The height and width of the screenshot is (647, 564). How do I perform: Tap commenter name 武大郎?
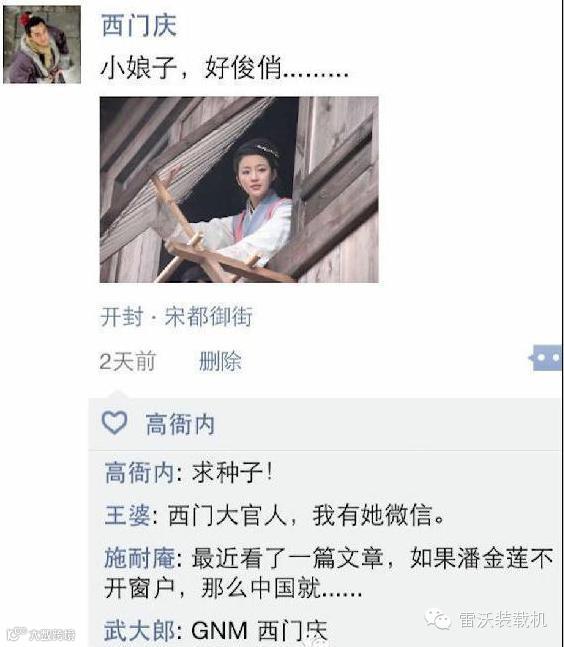(x=139, y=630)
